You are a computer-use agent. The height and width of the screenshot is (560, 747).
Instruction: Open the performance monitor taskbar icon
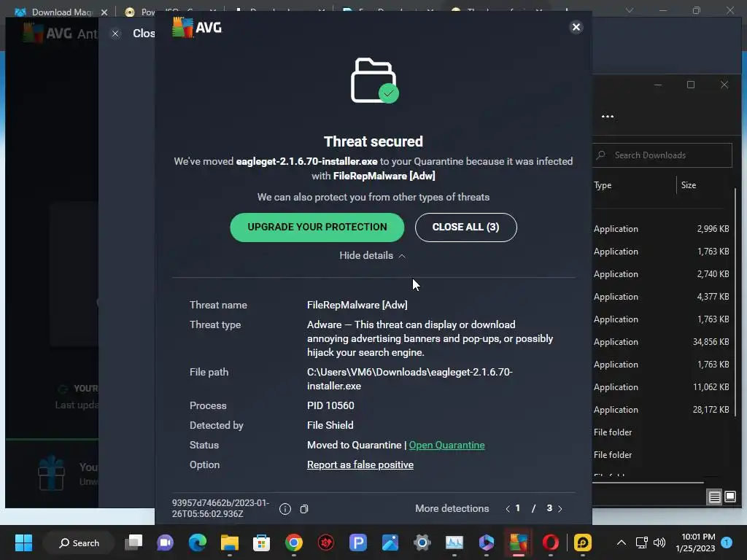pyautogui.click(x=454, y=542)
